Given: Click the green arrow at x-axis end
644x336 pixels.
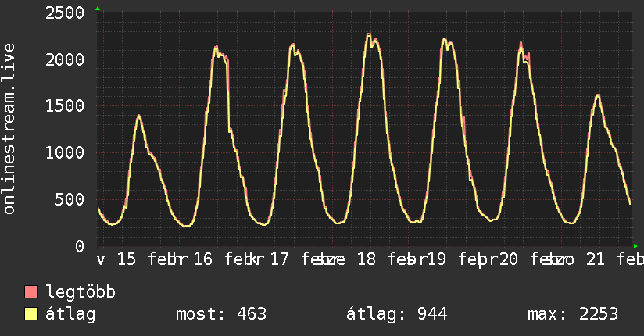Looking at the screenshot, I should (x=635, y=245).
